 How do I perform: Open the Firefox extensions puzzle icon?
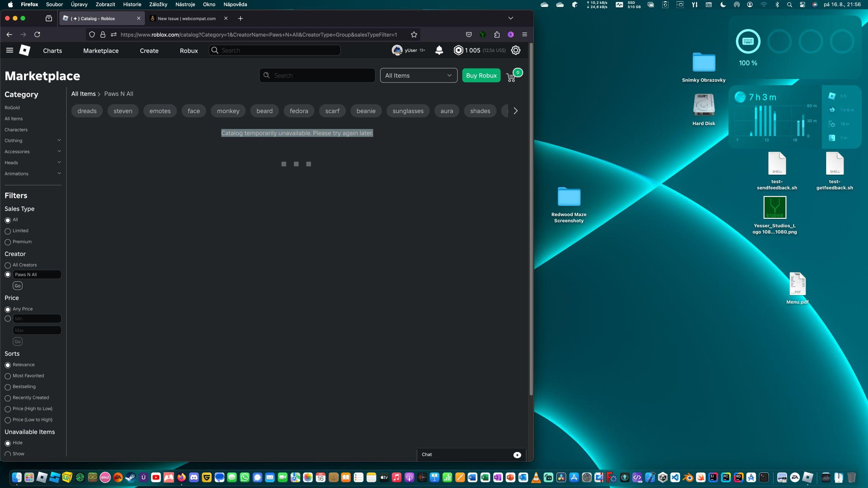497,34
